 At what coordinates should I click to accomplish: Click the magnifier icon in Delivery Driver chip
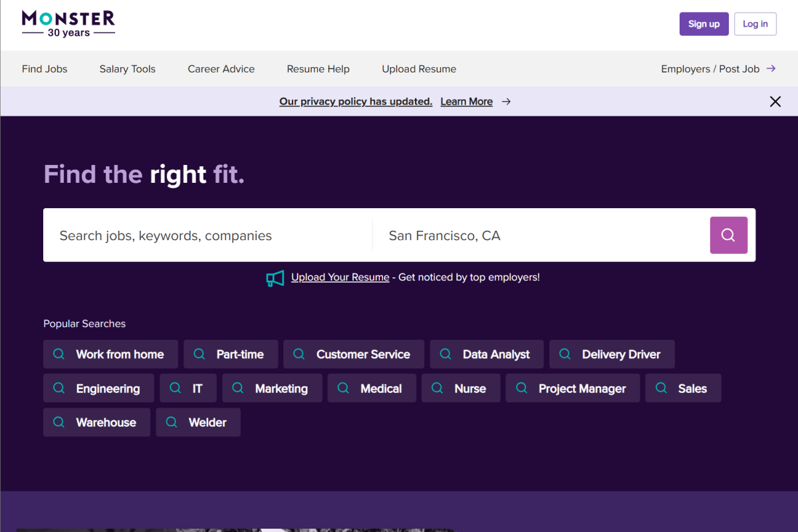tap(565, 354)
